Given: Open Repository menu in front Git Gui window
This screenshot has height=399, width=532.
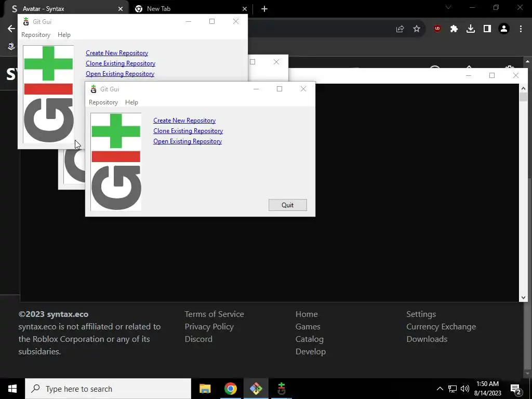Looking at the screenshot, I should 103,102.
